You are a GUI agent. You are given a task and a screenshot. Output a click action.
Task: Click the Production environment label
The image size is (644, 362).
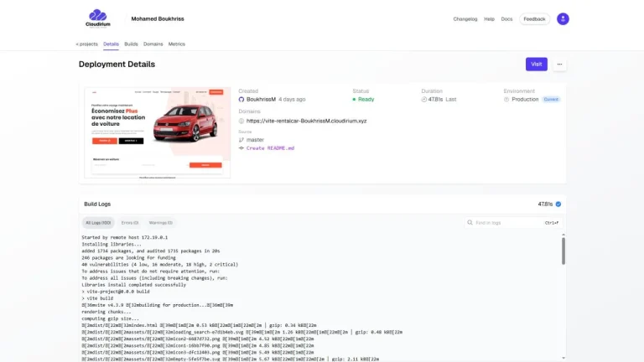(x=525, y=100)
